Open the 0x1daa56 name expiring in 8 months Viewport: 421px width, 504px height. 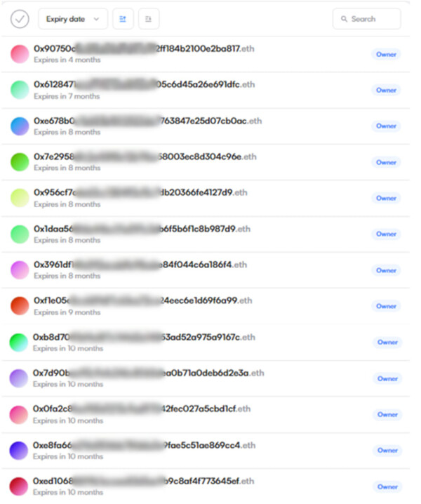tap(206, 234)
